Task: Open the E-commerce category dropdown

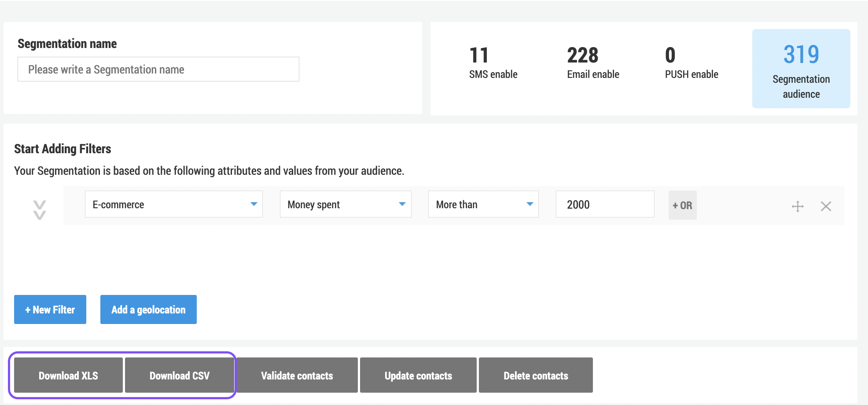Action: 174,204
